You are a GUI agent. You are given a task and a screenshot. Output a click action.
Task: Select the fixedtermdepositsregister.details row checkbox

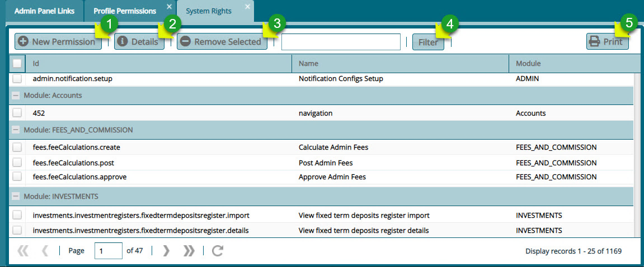coord(17,230)
